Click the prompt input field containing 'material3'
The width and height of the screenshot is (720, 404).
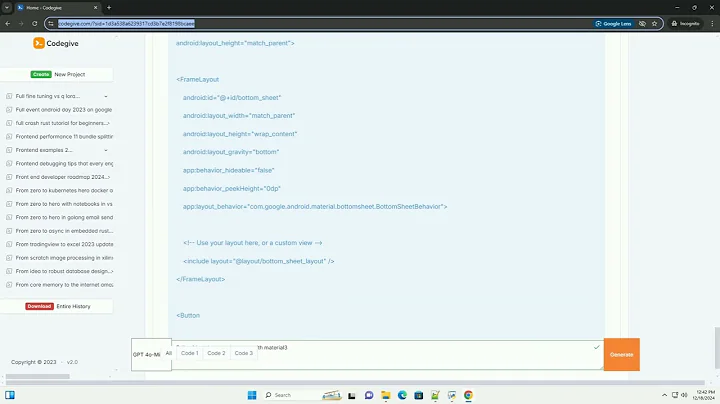pos(387,354)
